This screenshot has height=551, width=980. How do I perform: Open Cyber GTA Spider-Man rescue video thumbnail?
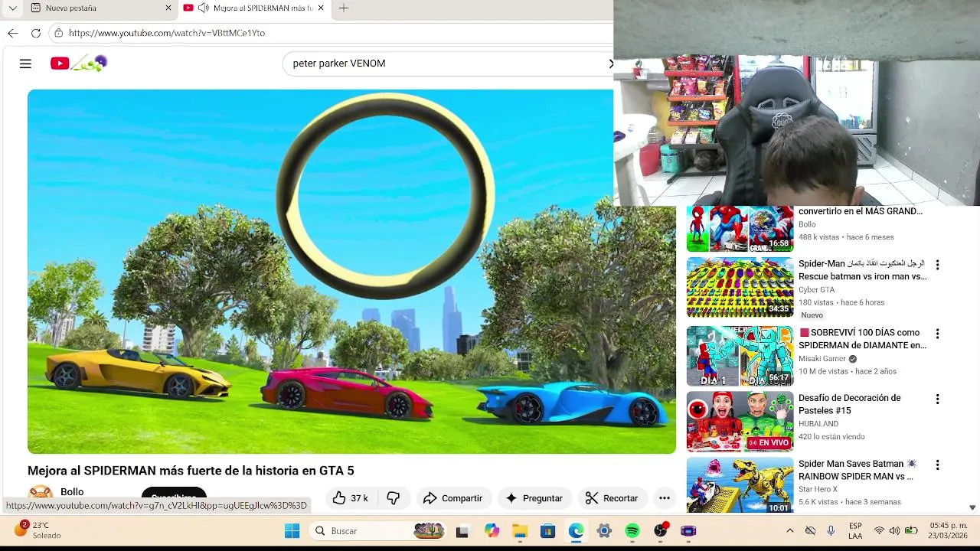740,287
